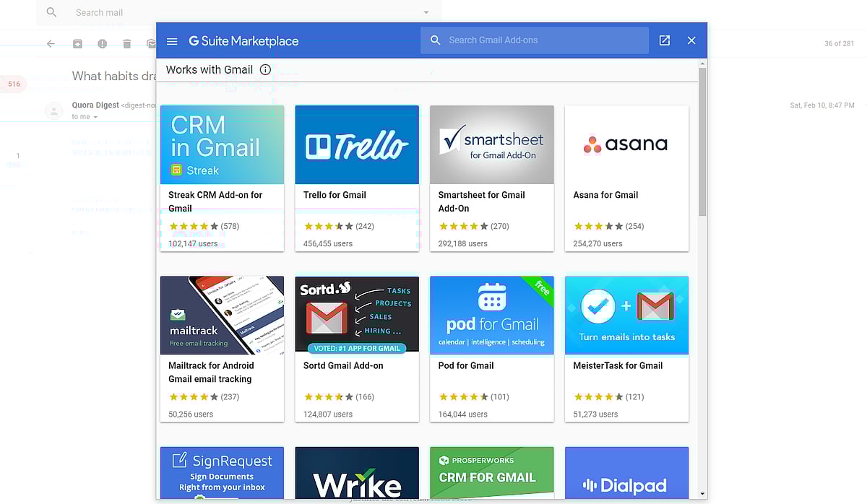Image resolution: width=867 pixels, height=504 pixels.
Task: Click the info icon beside Works with Gmail
Action: coord(264,70)
